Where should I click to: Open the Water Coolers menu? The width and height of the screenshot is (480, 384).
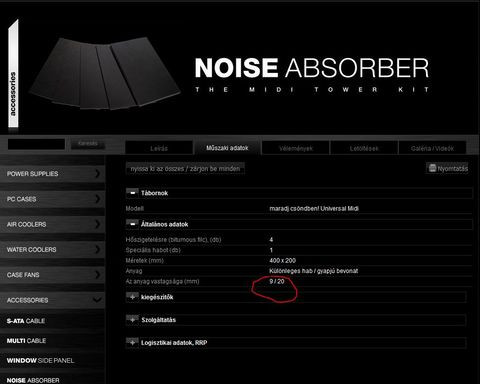52,249
